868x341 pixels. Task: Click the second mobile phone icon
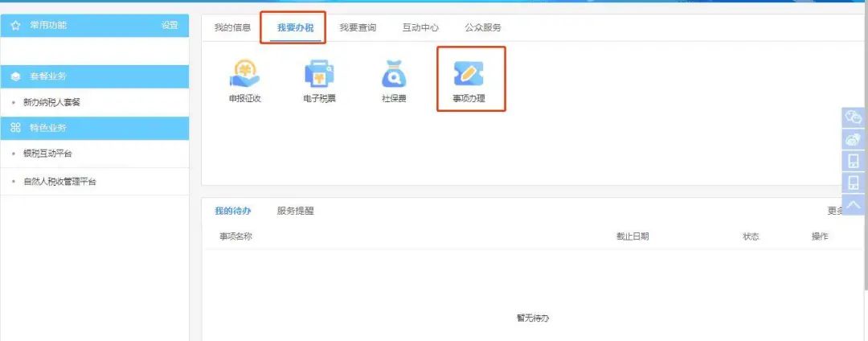point(853,183)
